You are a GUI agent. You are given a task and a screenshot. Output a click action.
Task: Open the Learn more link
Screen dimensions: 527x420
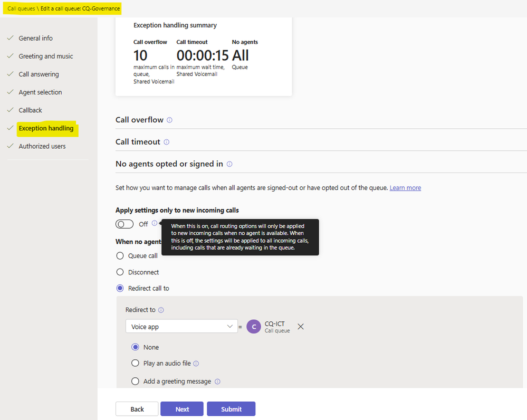pyautogui.click(x=405, y=188)
